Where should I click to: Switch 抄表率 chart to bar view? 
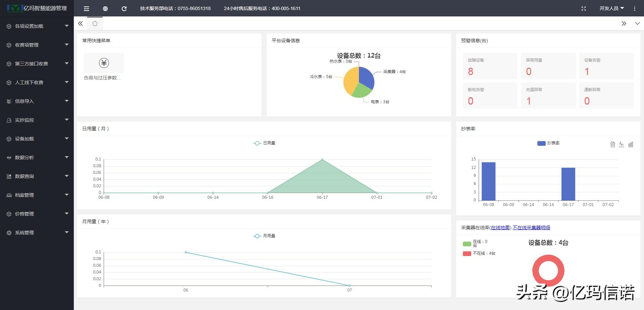pyautogui.click(x=631, y=144)
